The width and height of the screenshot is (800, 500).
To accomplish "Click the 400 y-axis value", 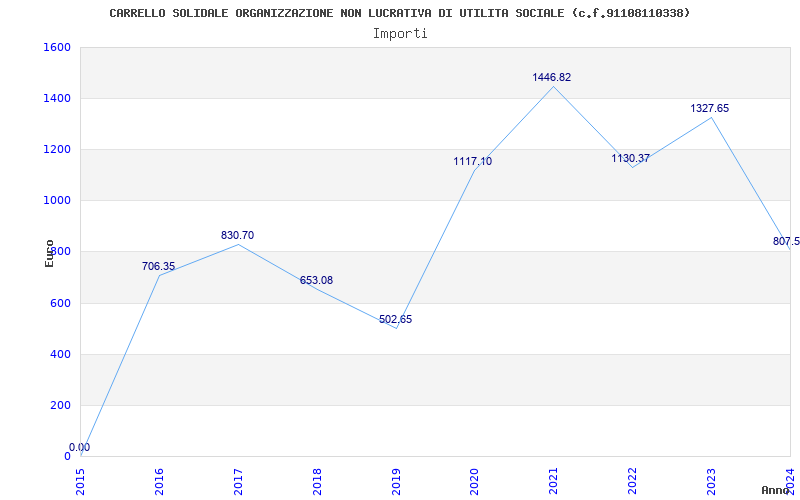I will [60, 354].
